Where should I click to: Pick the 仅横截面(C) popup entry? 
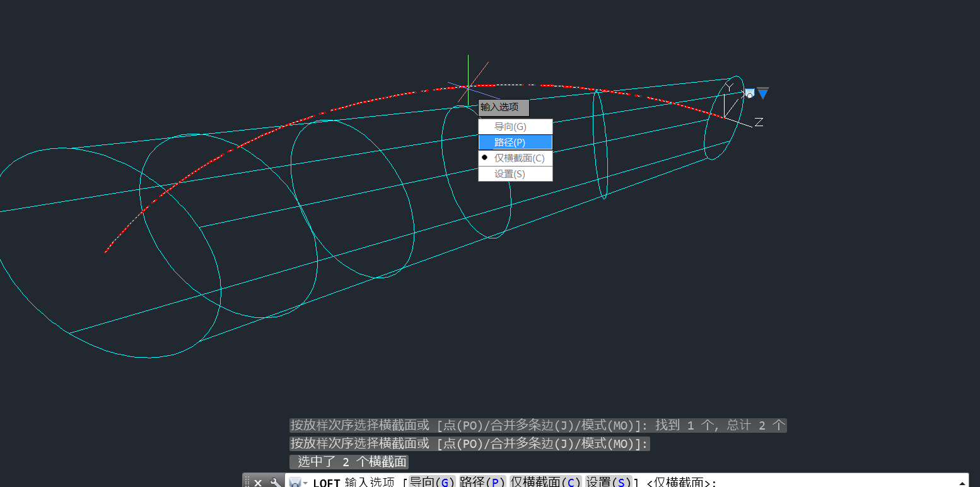pos(515,158)
